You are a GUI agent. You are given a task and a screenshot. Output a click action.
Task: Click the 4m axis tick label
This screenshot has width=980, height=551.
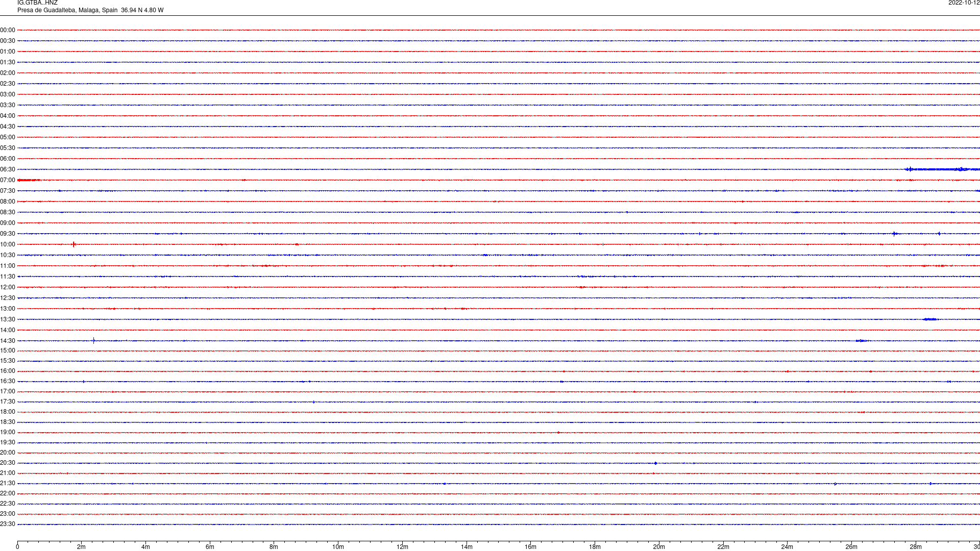(146, 547)
